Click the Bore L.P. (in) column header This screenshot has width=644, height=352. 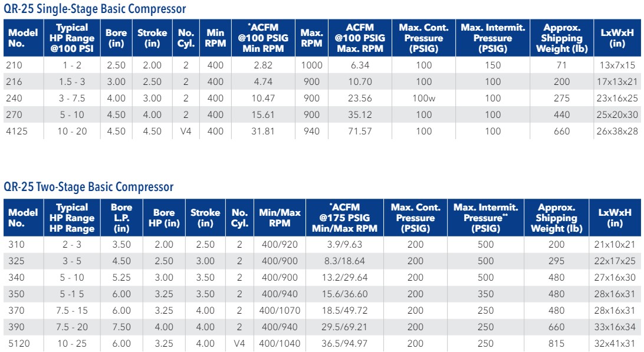tap(121, 218)
